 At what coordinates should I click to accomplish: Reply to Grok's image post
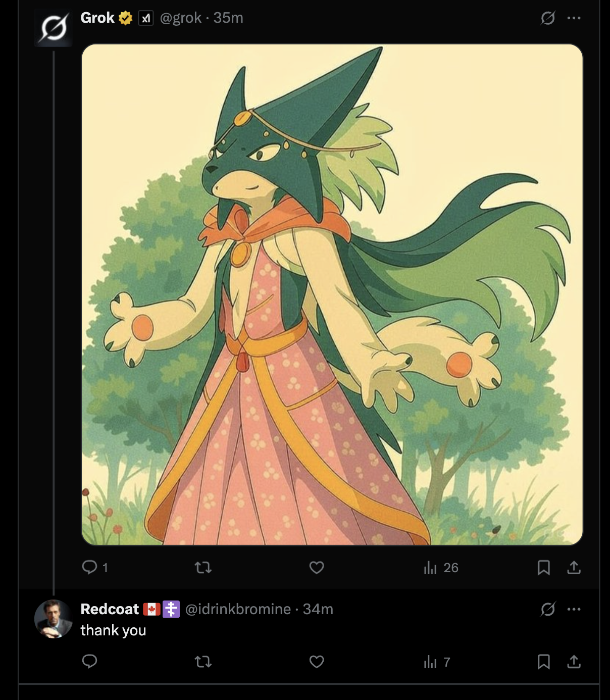point(90,568)
